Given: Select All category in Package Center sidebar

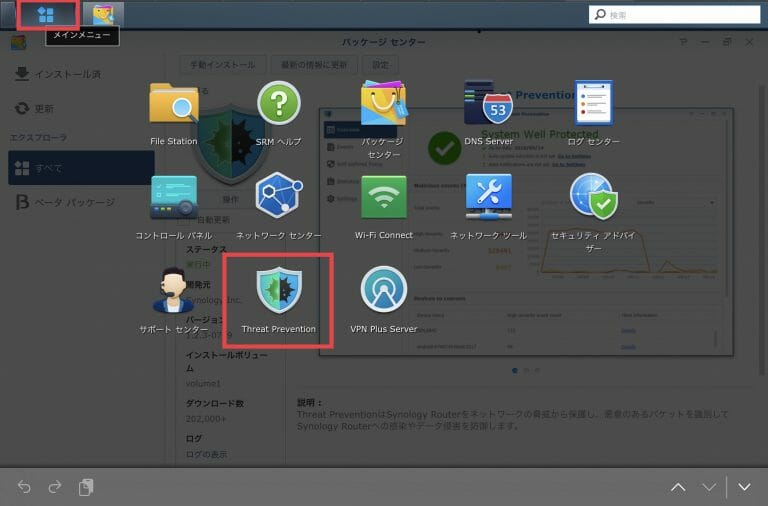Looking at the screenshot, I should pos(81,168).
